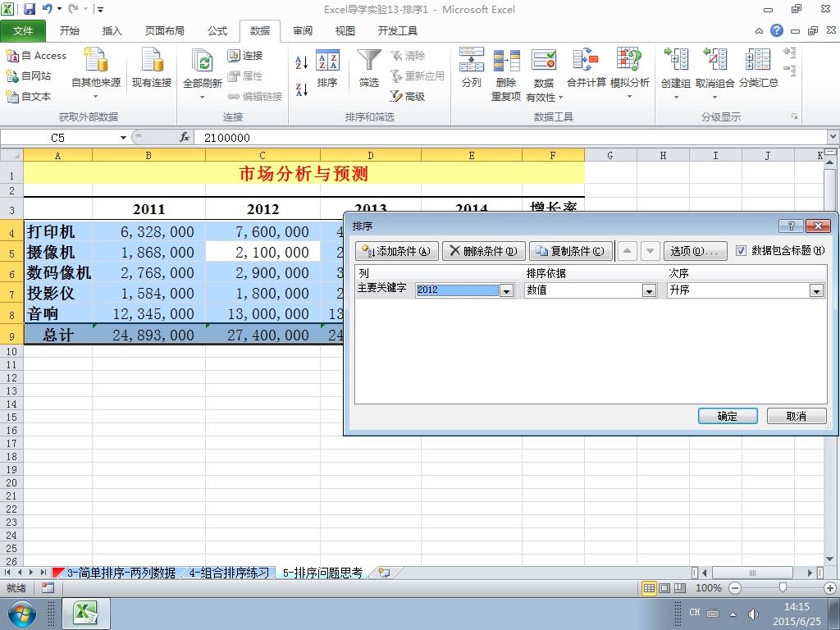
Task: Zoom in with the plus button
Action: click(830, 587)
